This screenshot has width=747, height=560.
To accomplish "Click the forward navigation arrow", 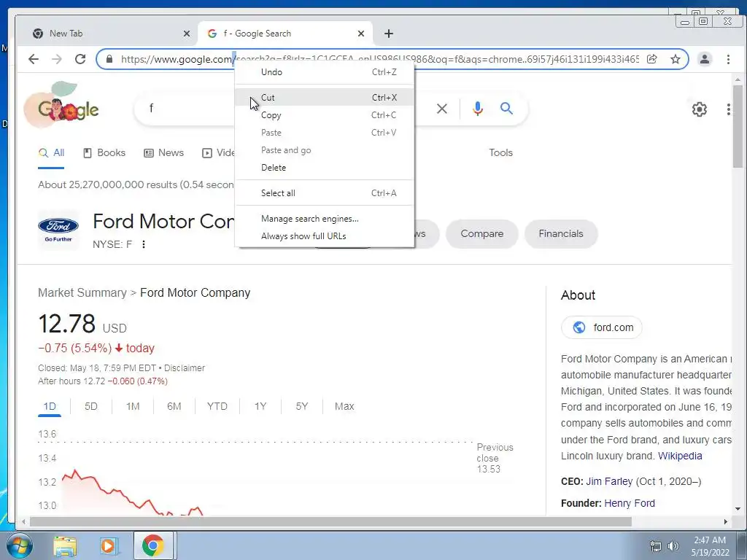I will (x=57, y=59).
